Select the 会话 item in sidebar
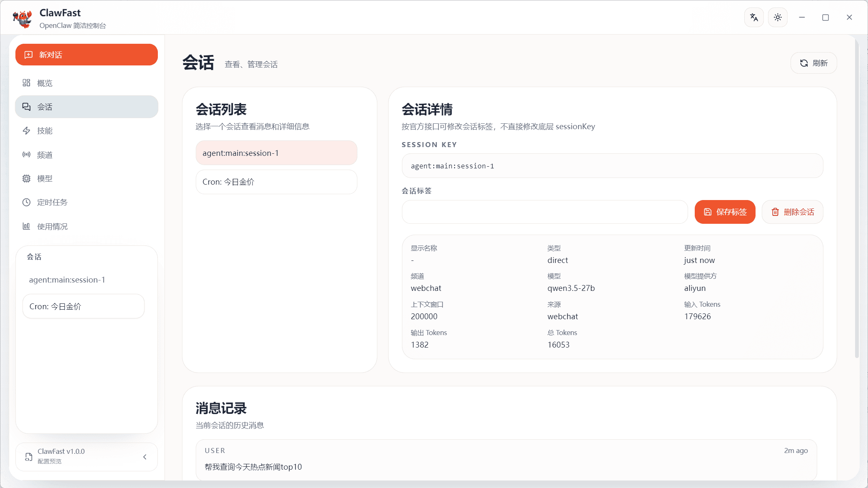The image size is (868, 488). 86,107
